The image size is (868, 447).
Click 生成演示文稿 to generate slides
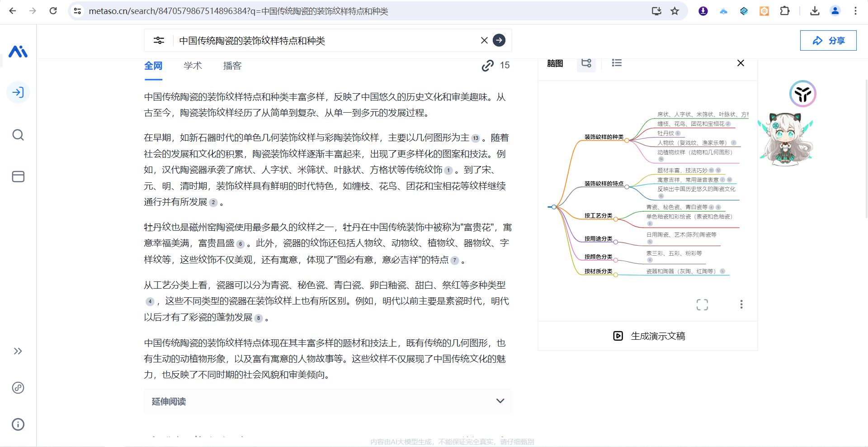tap(649, 336)
